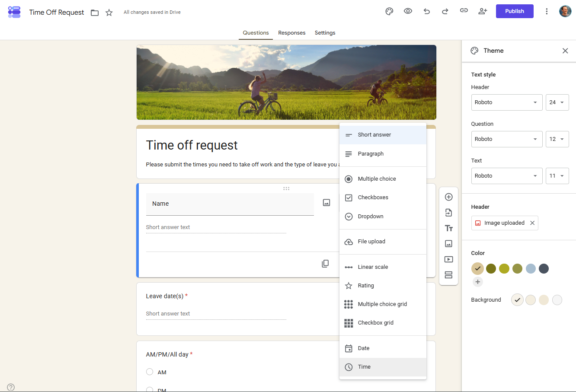The height and width of the screenshot is (392, 576).
Task: Close the Theme panel
Action: click(565, 51)
